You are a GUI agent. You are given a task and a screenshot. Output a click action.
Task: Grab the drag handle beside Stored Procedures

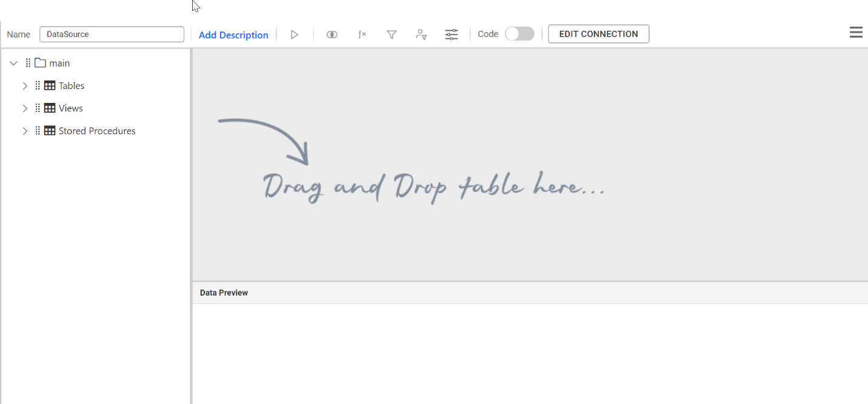tap(38, 131)
